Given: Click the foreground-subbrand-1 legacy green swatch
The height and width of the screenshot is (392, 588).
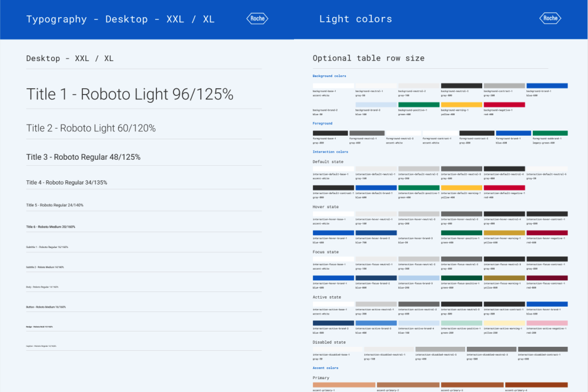Looking at the screenshot, I should pyautogui.click(x=550, y=133).
